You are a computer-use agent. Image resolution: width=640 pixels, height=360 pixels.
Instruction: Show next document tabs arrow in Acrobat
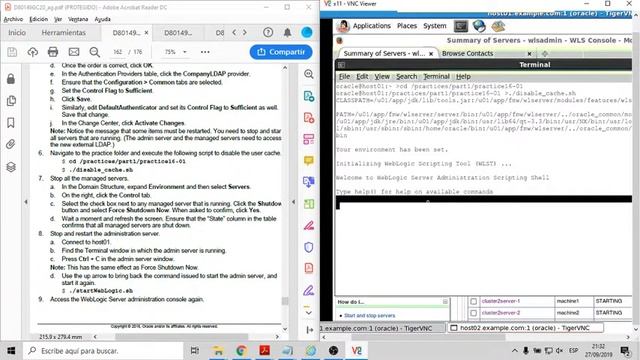[245, 32]
